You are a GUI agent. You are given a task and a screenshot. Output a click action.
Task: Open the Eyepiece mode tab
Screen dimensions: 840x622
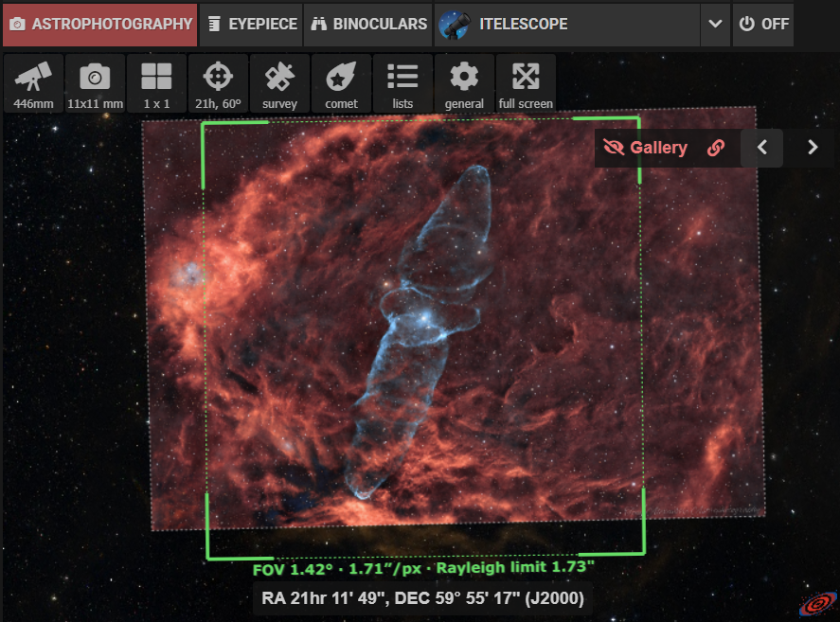point(251,24)
